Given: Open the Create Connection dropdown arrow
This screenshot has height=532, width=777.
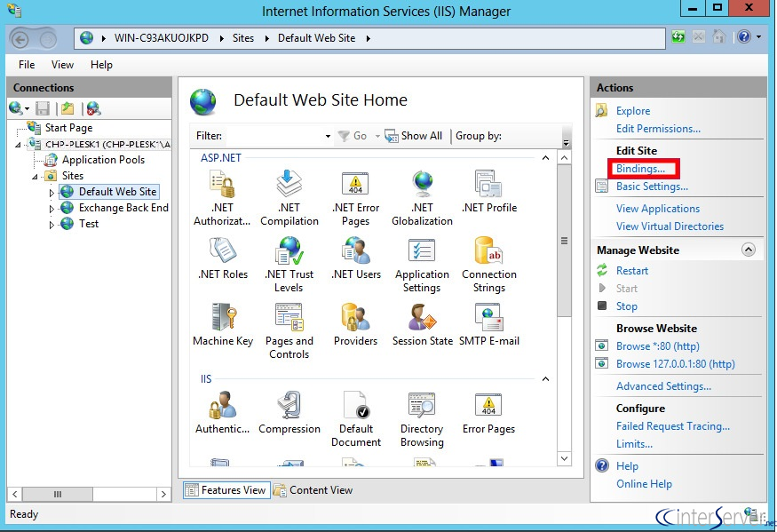Looking at the screenshot, I should coord(27,108).
